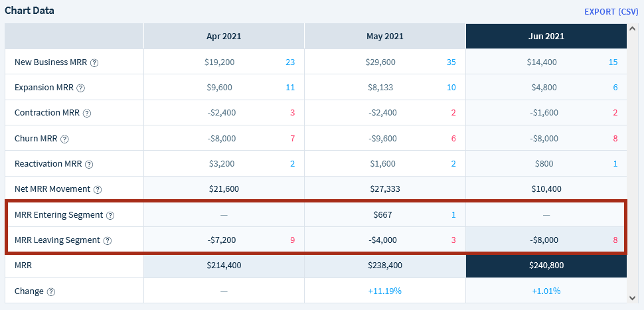Open the 7 churned customers for Apr 2021
Image resolution: width=644 pixels, height=310 pixels.
(x=292, y=138)
